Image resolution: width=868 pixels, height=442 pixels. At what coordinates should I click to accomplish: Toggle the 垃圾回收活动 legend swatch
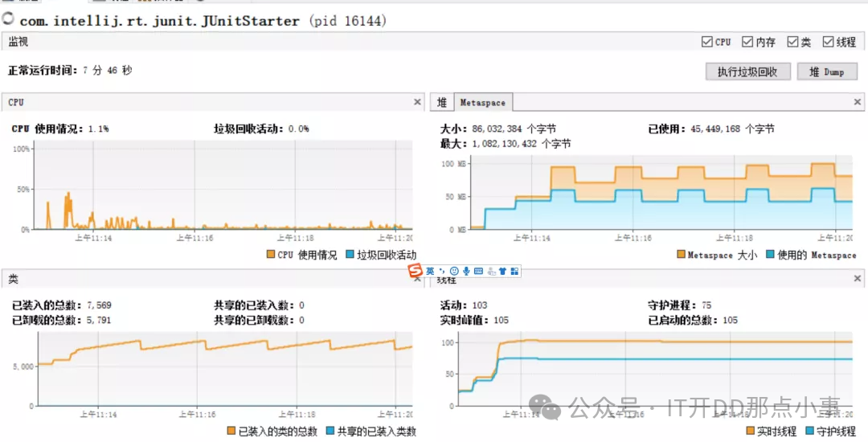(x=350, y=255)
